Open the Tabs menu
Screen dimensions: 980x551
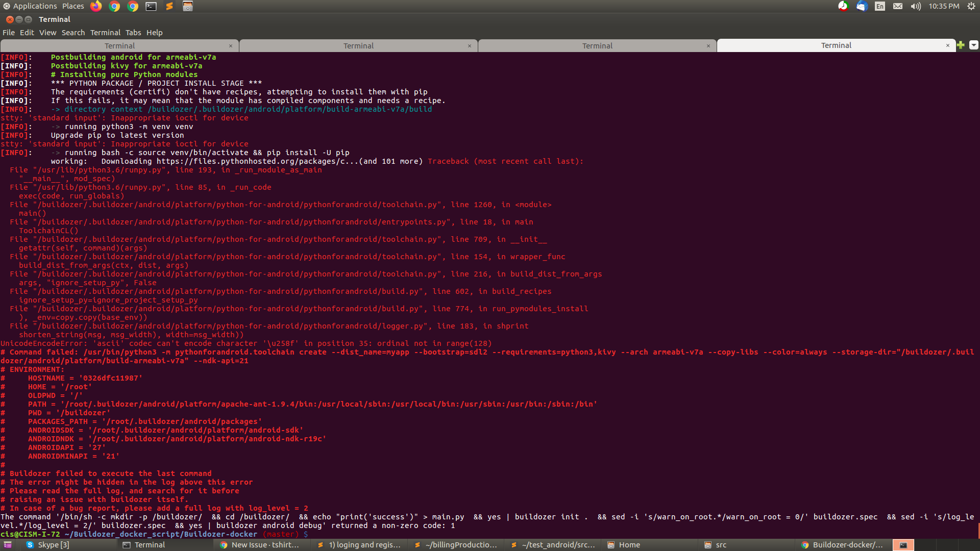point(133,33)
